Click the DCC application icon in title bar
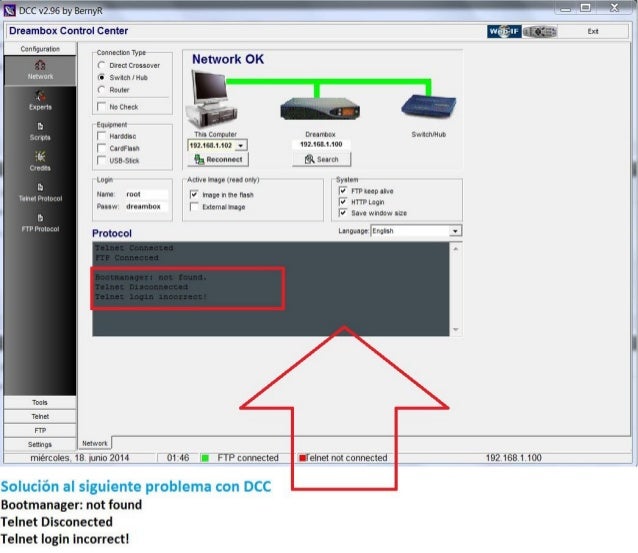This screenshot has width=638, height=553. point(9,10)
